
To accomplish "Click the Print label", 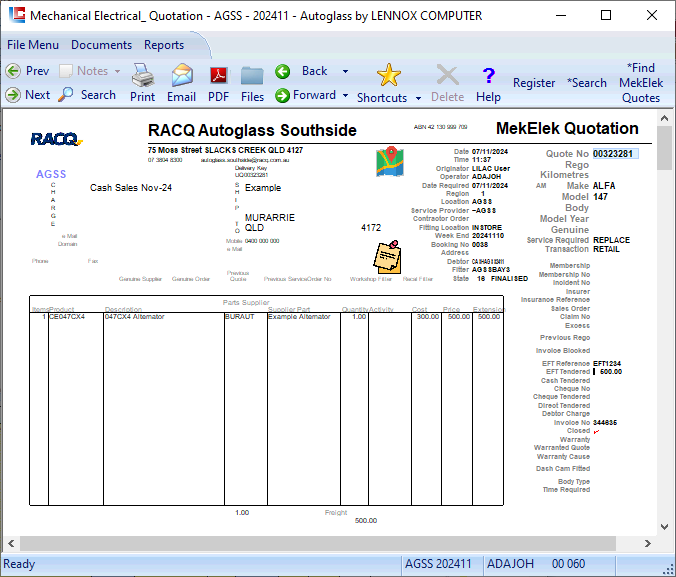I will (x=143, y=97).
